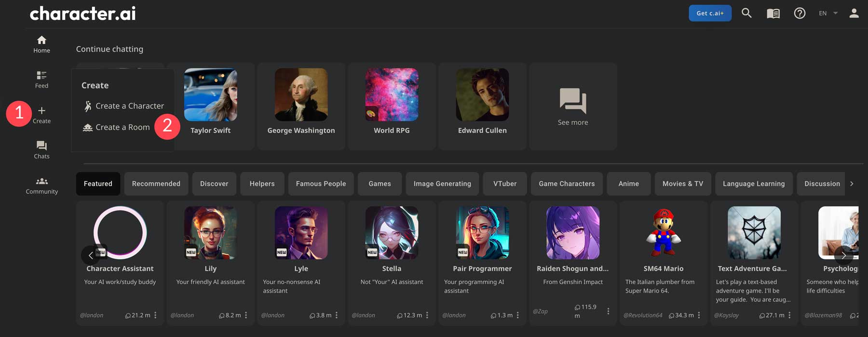Switch to the Image Generating tab

442,184
